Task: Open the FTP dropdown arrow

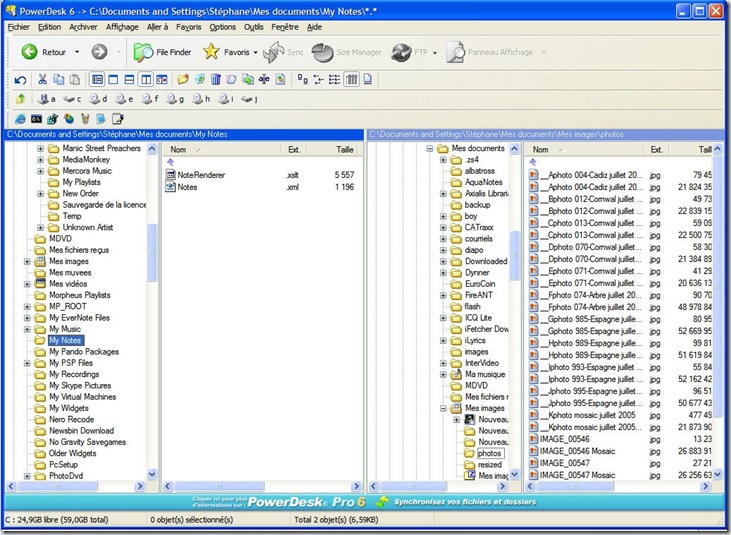Action: click(x=436, y=52)
